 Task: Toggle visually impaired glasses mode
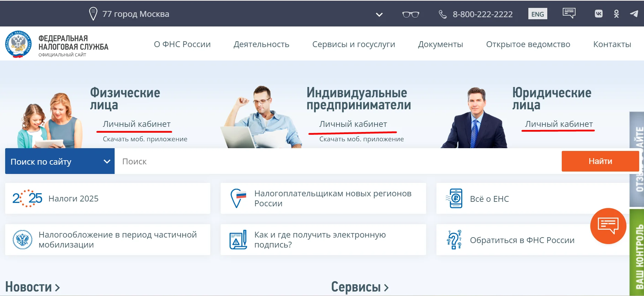click(x=411, y=14)
